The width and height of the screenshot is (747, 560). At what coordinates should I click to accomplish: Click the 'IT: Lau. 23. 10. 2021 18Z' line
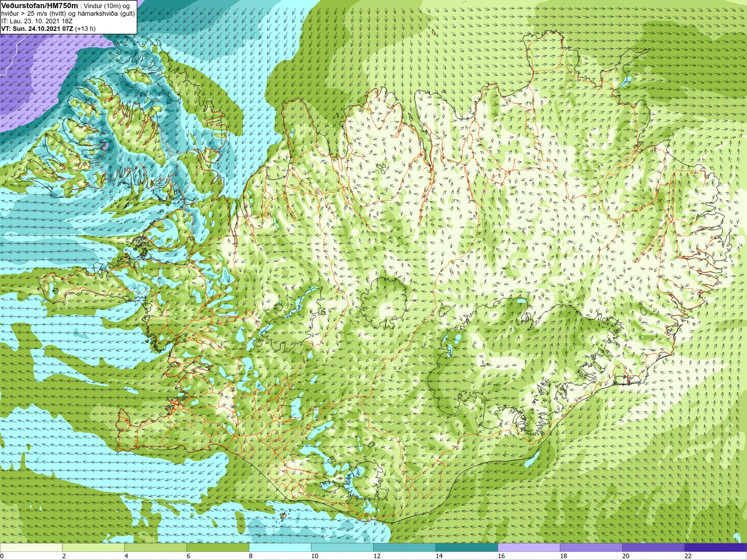coord(37,21)
